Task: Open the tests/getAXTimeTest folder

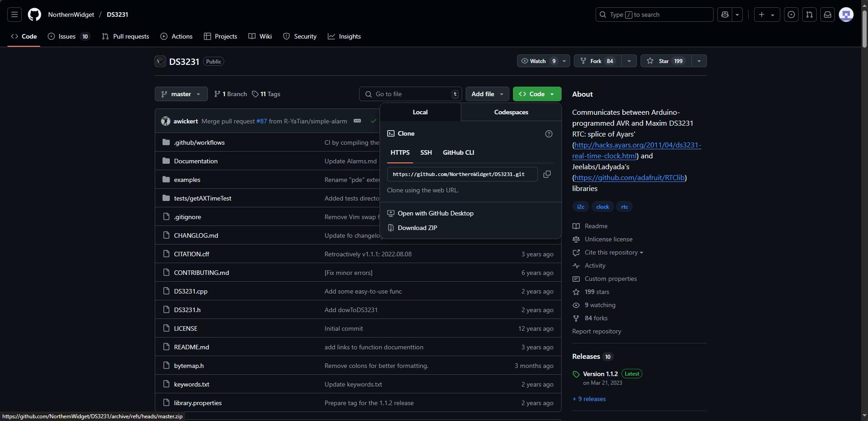Action: click(202, 198)
